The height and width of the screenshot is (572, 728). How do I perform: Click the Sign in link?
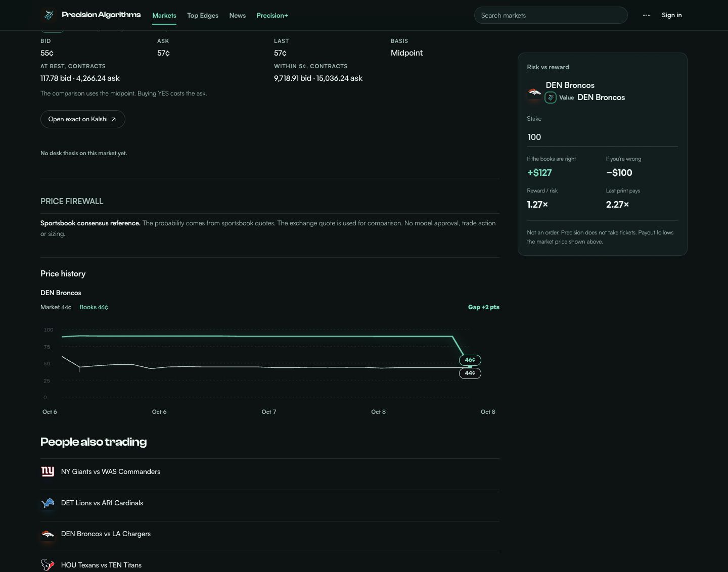click(x=671, y=15)
